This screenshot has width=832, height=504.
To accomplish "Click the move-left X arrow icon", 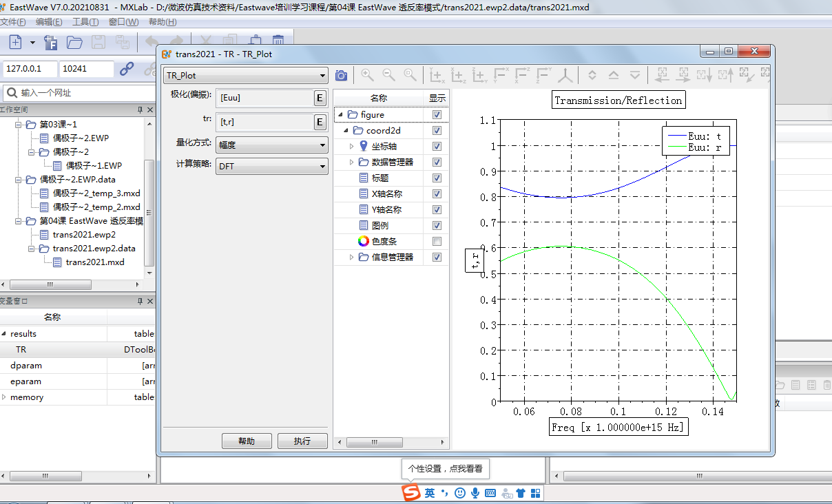I will [x=663, y=75].
